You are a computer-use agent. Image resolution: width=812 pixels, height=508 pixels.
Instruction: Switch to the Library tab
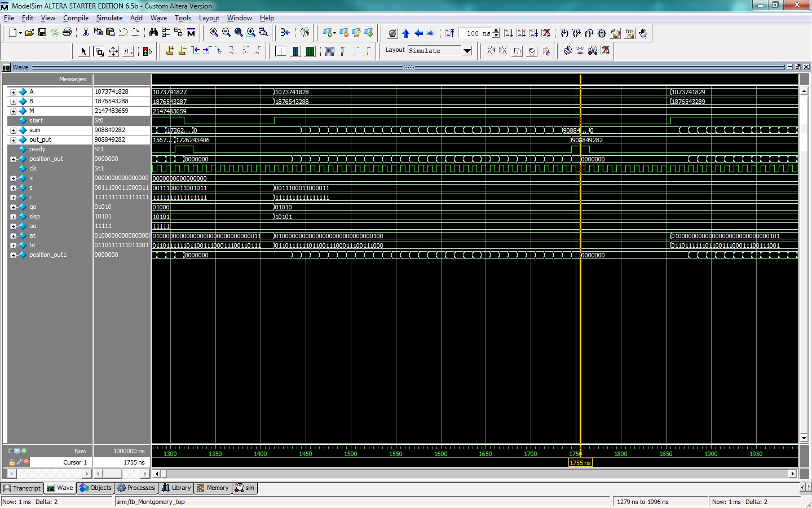(x=176, y=488)
